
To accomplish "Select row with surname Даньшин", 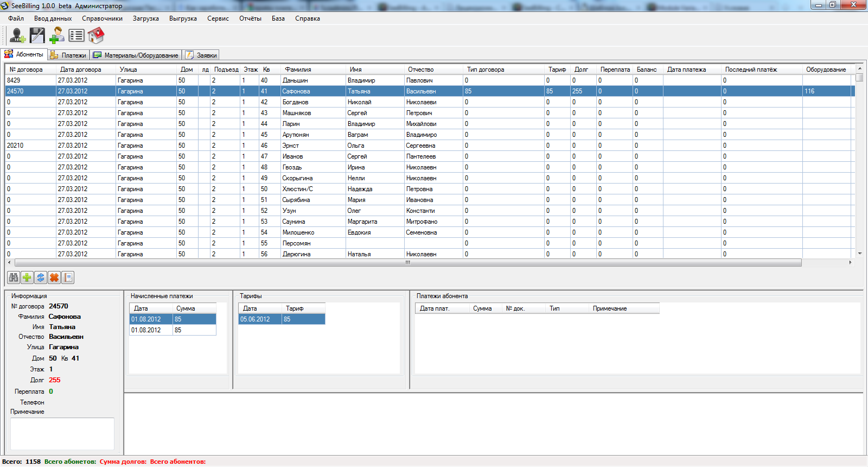I will click(x=430, y=80).
